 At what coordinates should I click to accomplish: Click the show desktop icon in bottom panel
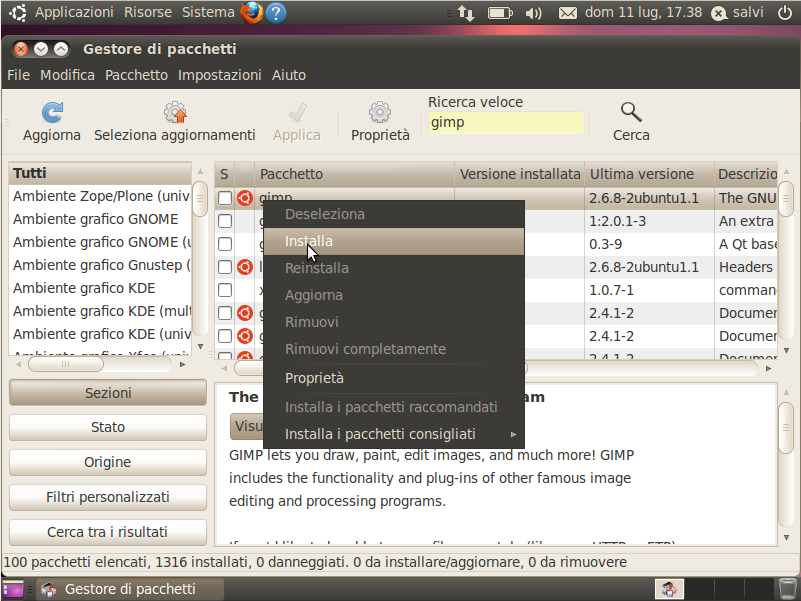(13, 589)
